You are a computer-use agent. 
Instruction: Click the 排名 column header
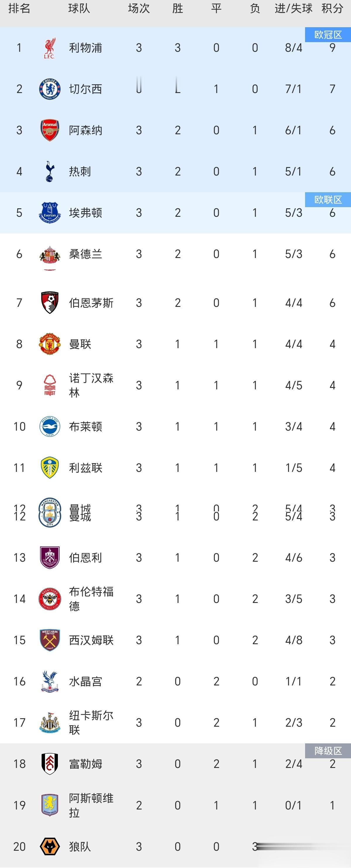click(x=19, y=8)
